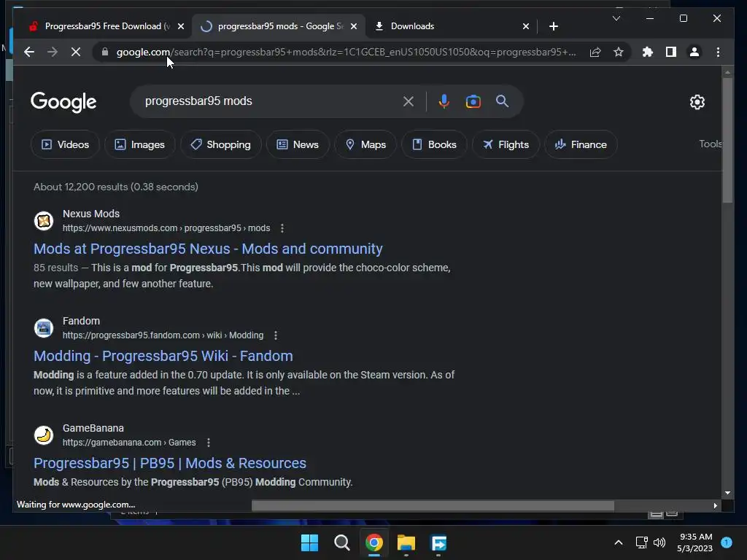The image size is (747, 560).
Task: Open options for GameBanana result
Action: (x=208, y=443)
